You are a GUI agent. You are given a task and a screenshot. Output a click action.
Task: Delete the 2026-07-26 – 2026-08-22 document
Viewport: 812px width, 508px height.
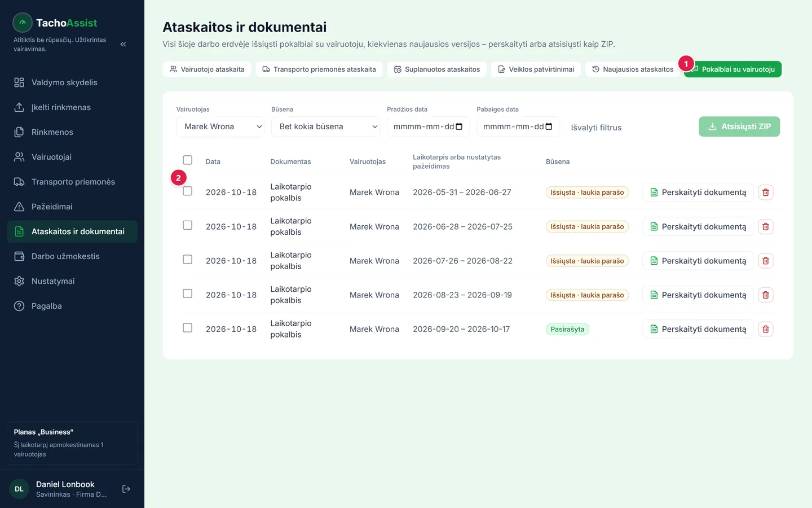click(x=765, y=261)
